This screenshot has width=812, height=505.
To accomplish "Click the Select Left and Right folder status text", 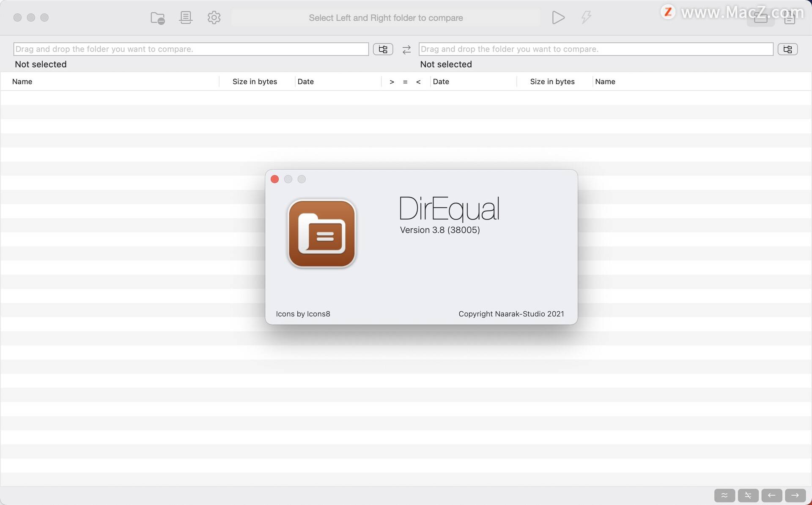I will pyautogui.click(x=386, y=18).
